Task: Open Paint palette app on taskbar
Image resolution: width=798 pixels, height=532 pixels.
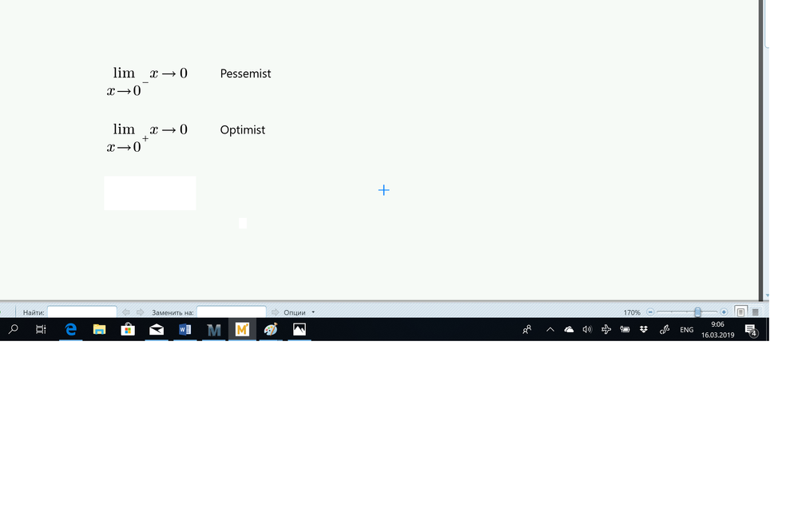Action: (x=271, y=329)
